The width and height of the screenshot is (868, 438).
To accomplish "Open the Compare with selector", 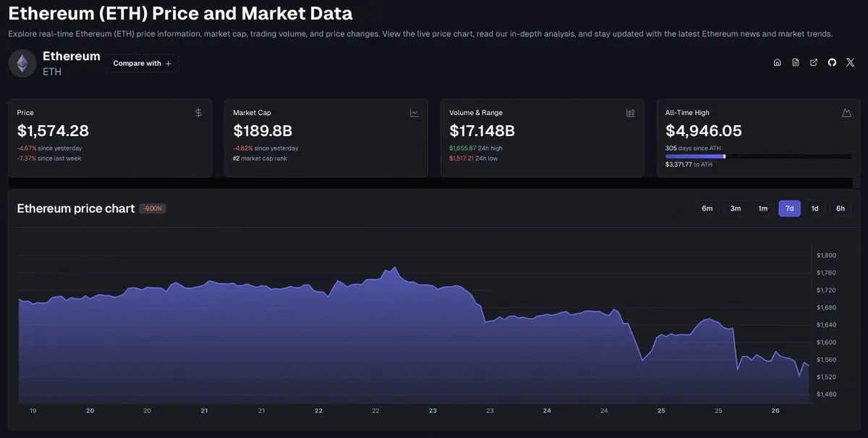I will pos(142,64).
